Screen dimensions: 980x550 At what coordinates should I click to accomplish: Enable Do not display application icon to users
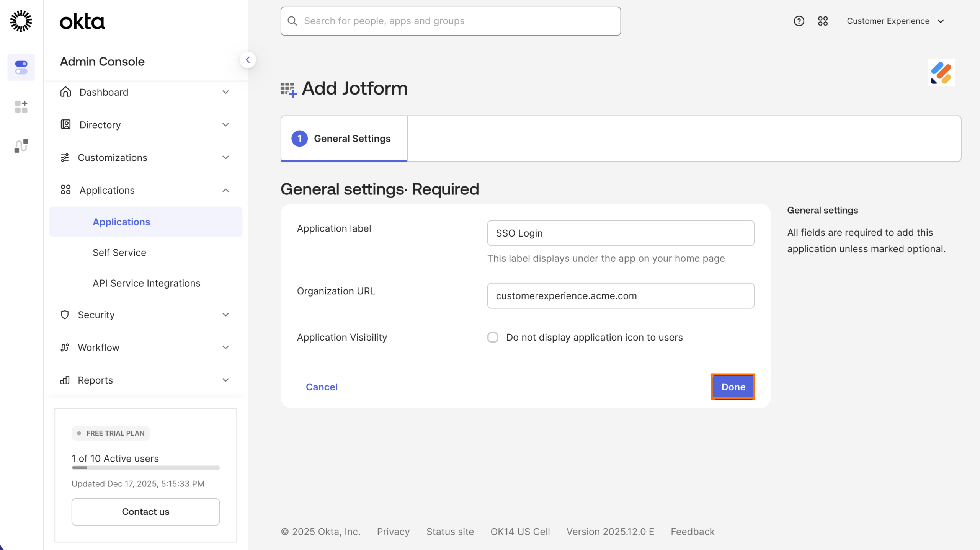coord(493,337)
